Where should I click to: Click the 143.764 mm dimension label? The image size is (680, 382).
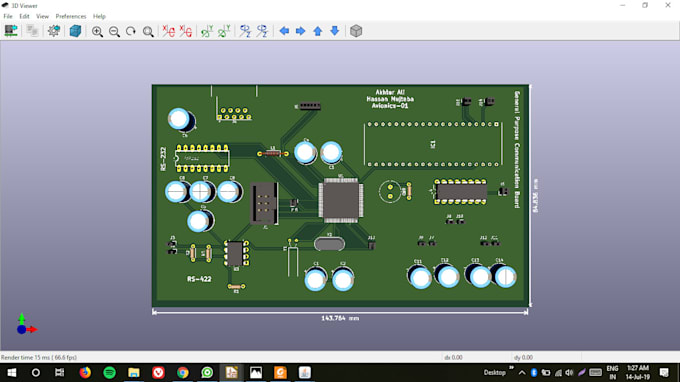340,318
